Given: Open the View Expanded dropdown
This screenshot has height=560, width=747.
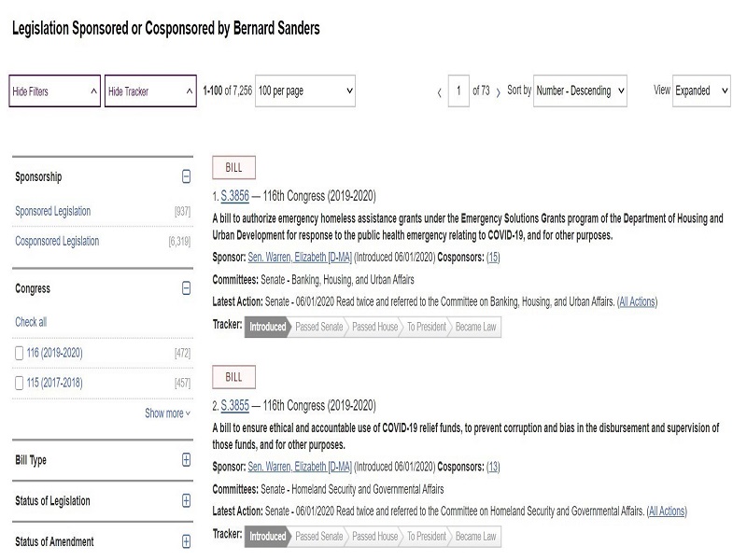Looking at the screenshot, I should pos(701,91).
